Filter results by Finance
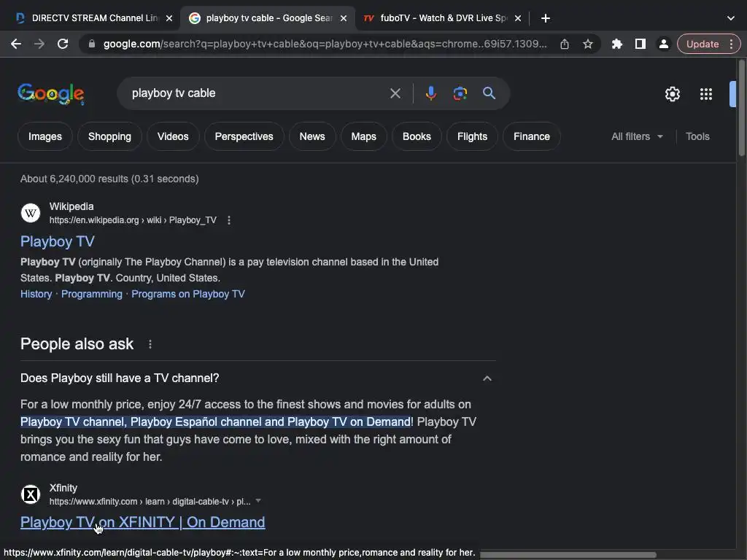This screenshot has height=560, width=747. (532, 136)
